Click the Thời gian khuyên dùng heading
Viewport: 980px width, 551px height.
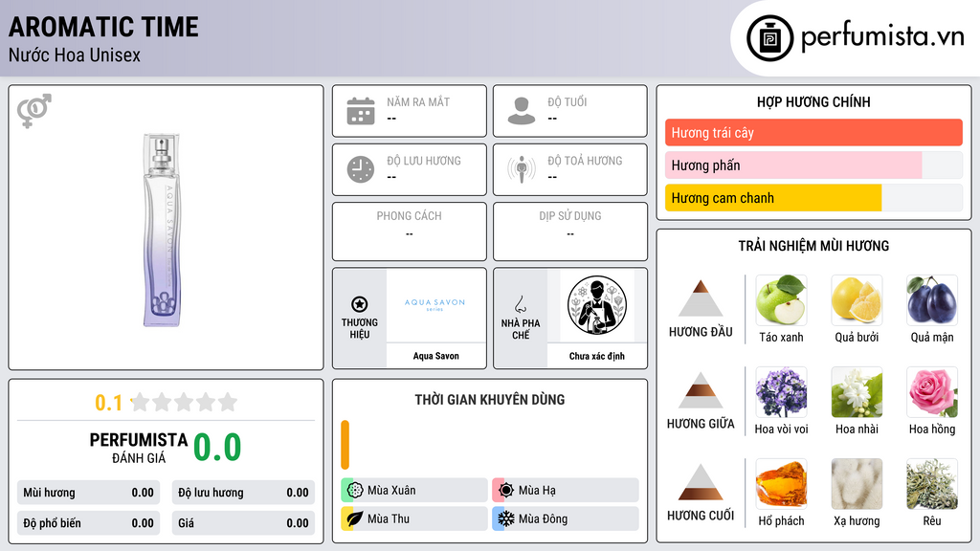click(490, 399)
